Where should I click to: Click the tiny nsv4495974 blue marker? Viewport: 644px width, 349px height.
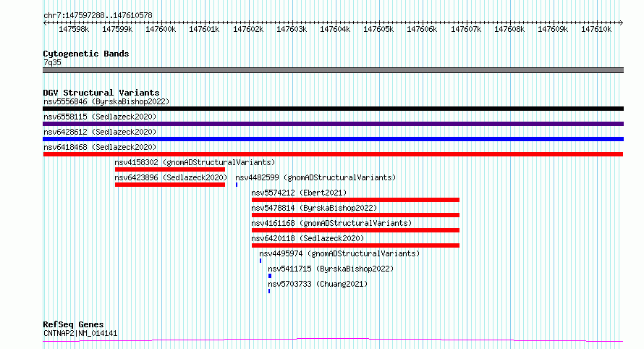[260, 261]
